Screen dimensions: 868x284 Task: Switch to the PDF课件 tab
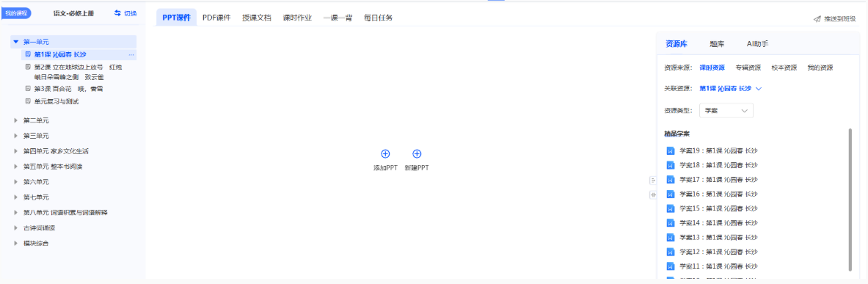click(x=216, y=18)
